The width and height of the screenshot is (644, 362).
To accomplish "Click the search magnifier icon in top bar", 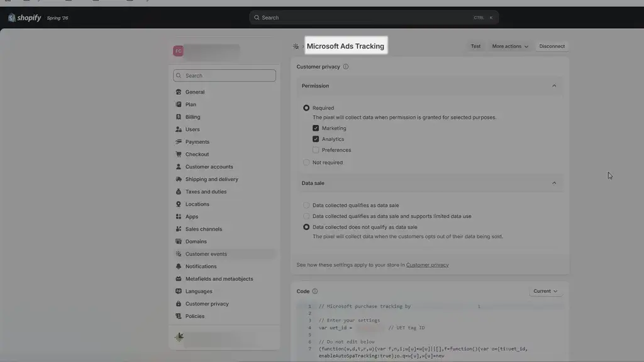I will pyautogui.click(x=257, y=18).
